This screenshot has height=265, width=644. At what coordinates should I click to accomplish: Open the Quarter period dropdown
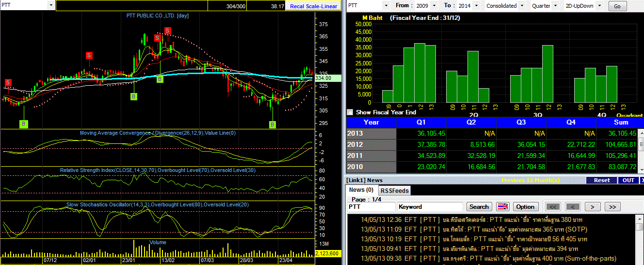point(555,6)
